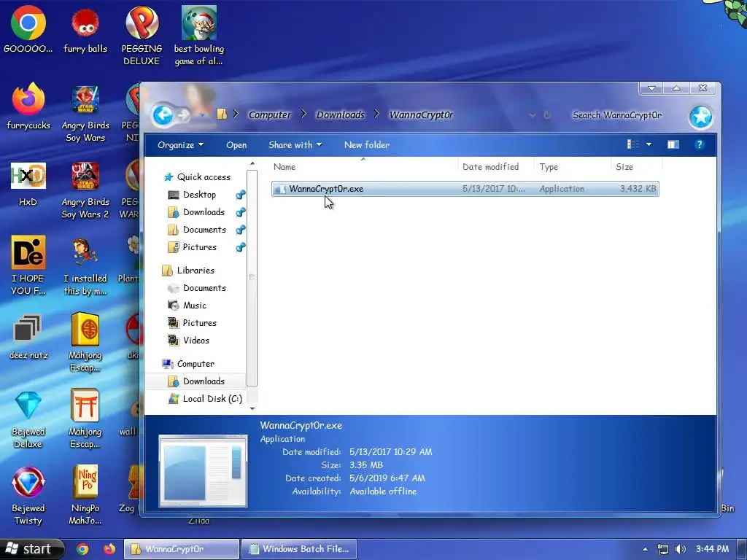Viewport: 747px width, 560px height.
Task: Select Quick access in navigation pane
Action: (197, 177)
